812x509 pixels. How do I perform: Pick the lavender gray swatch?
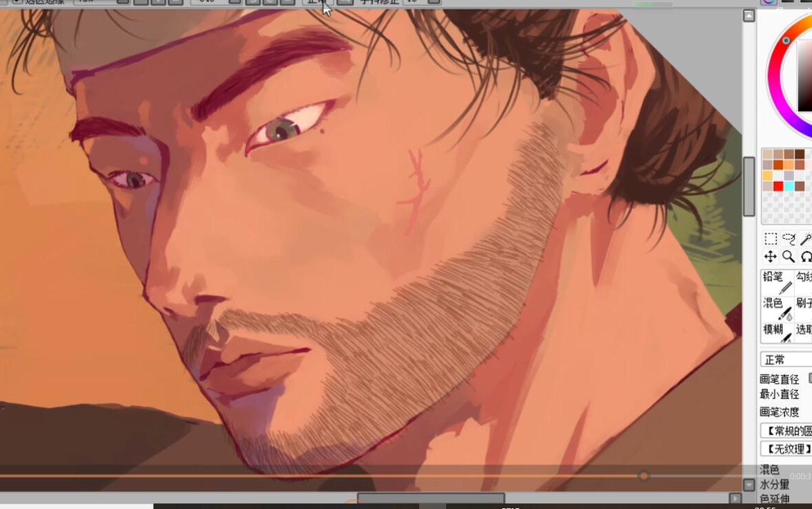click(789, 176)
